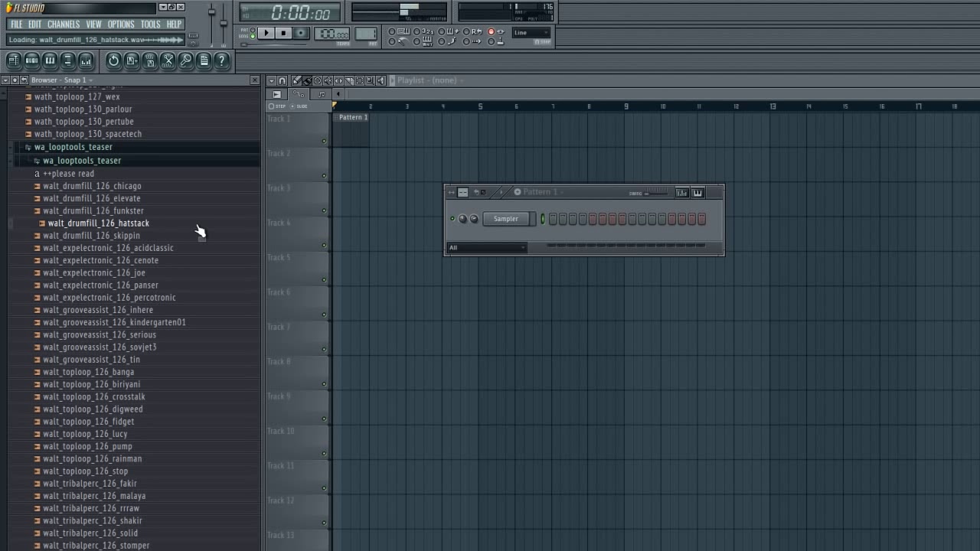This screenshot has width=980, height=551.
Task: Switch to pattern mode LED
Action: click(x=253, y=31)
